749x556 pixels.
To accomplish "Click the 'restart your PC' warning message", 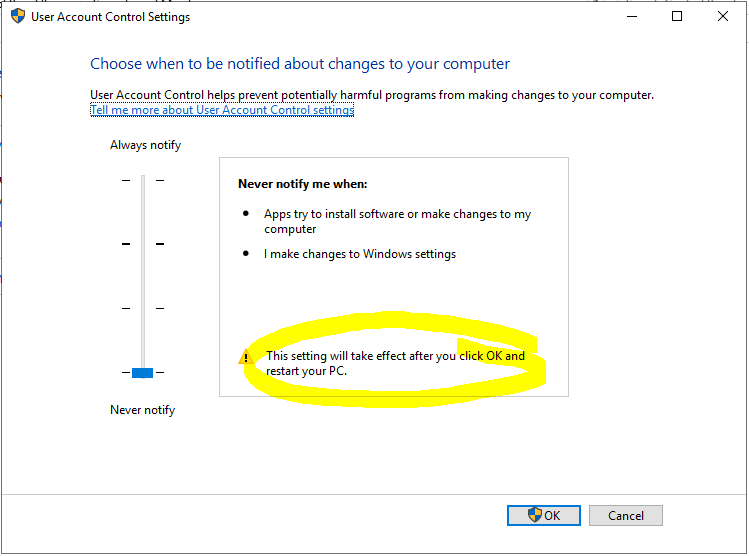I will tap(395, 364).
